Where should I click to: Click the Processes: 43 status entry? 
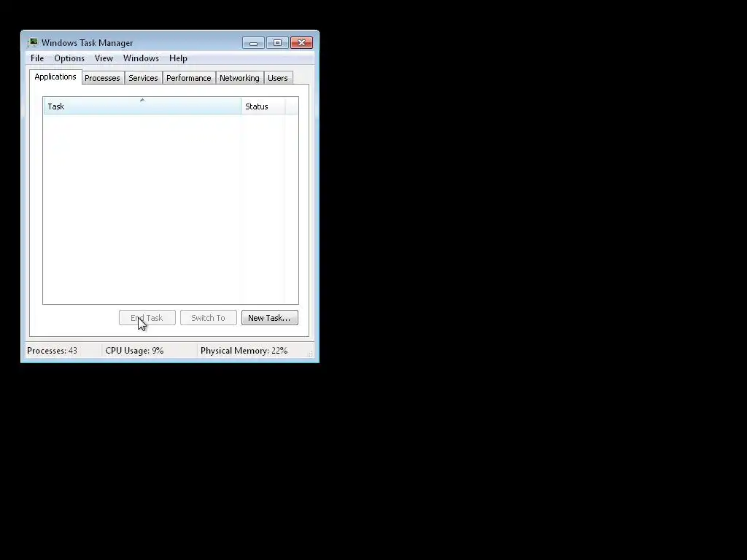[53, 351]
